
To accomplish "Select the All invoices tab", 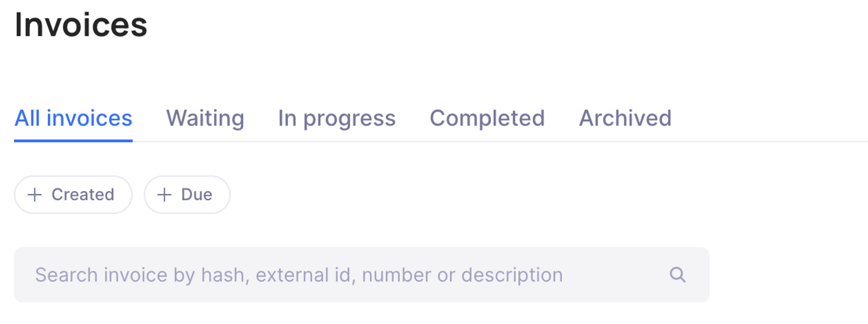I will coord(73,118).
